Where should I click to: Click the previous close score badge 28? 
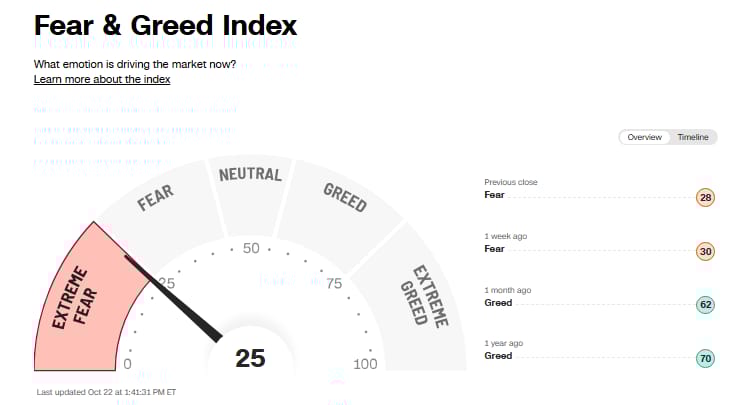pyautogui.click(x=705, y=197)
